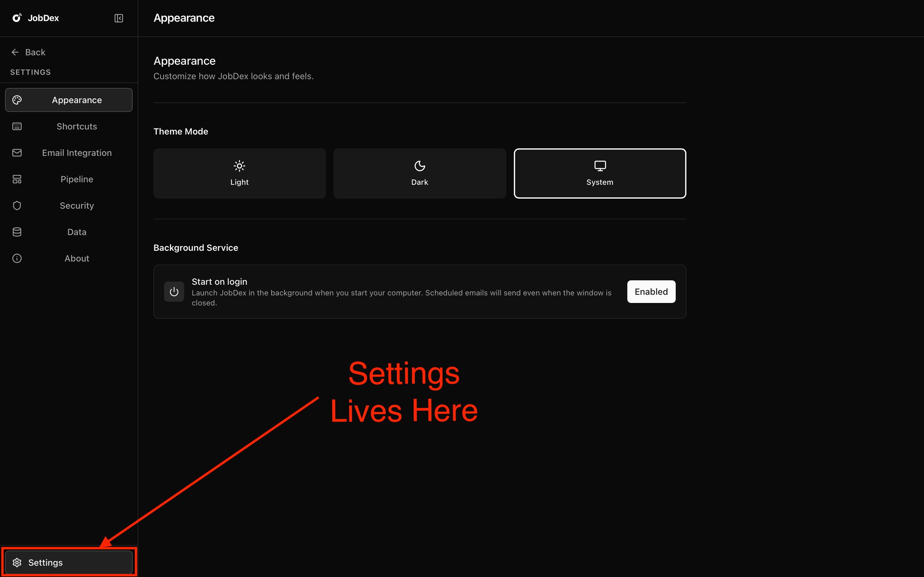Click the Settings button in the sidebar footer

(x=69, y=563)
